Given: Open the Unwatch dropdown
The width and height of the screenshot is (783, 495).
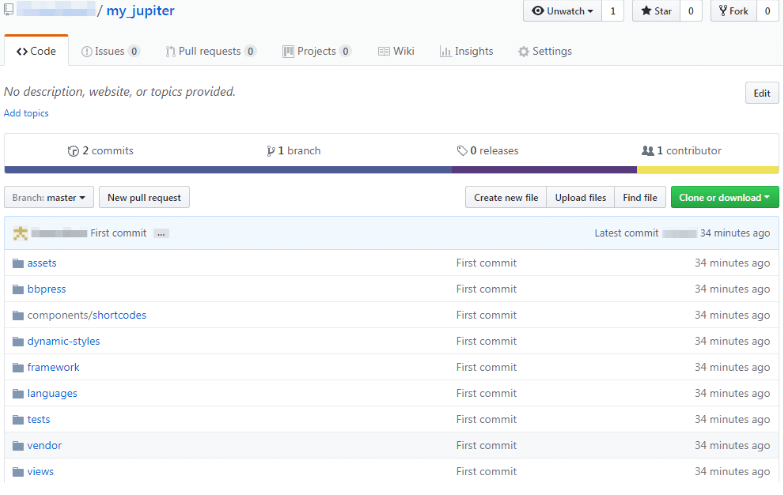Looking at the screenshot, I should 562,11.
